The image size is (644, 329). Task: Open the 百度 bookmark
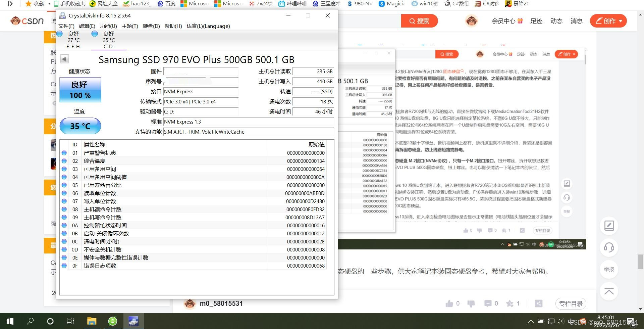pyautogui.click(x=167, y=4)
